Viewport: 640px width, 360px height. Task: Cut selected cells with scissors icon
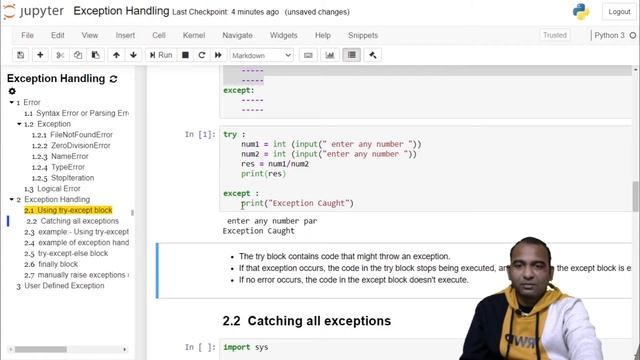pos(60,55)
